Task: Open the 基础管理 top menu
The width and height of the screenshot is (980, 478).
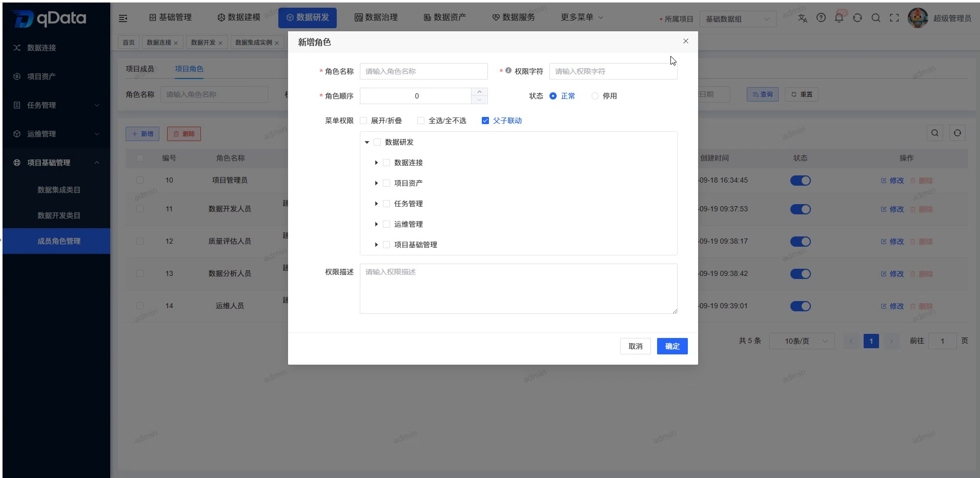Action: pyautogui.click(x=170, y=17)
